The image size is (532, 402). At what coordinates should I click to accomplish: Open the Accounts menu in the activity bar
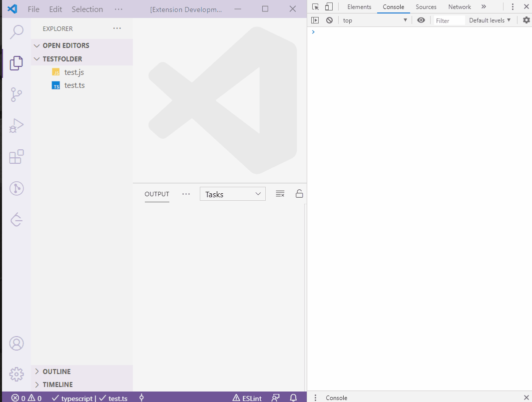pyautogui.click(x=16, y=343)
